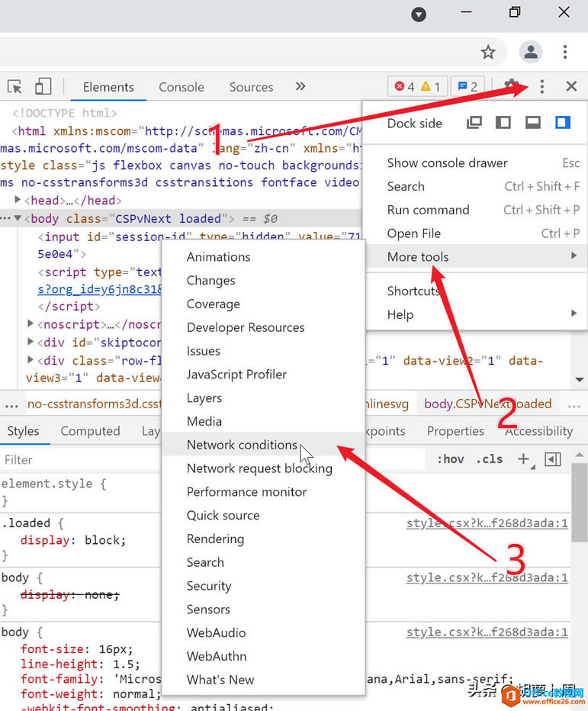588x711 pixels.
Task: Select Quick source
Action: point(263,516)
